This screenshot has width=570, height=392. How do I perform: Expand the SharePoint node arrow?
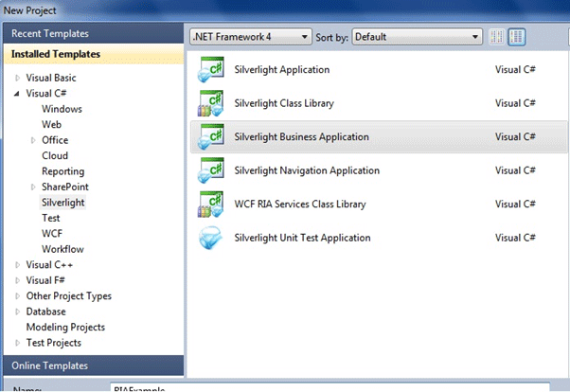33,187
